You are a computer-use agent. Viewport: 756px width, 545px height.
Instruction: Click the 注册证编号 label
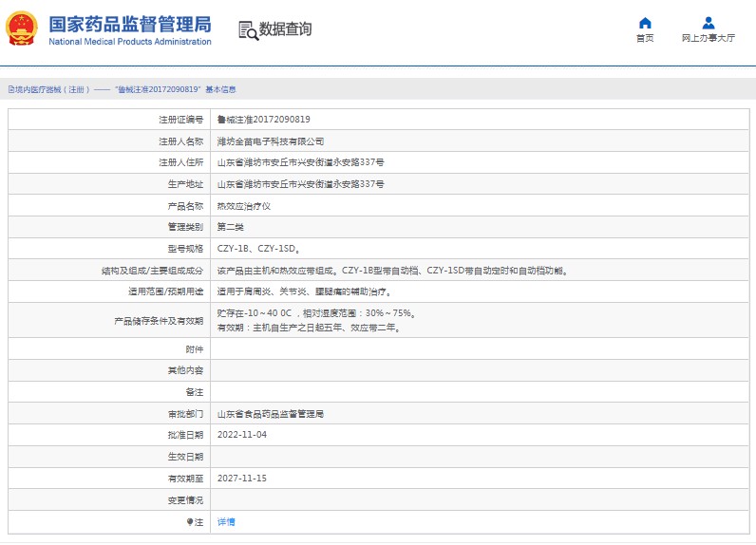point(181,120)
